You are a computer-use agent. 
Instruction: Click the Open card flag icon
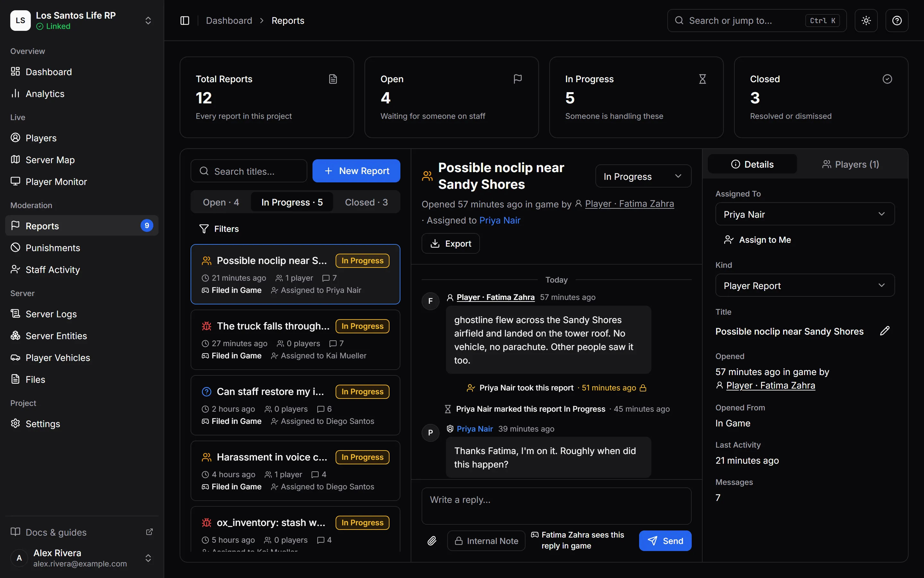coord(518,79)
